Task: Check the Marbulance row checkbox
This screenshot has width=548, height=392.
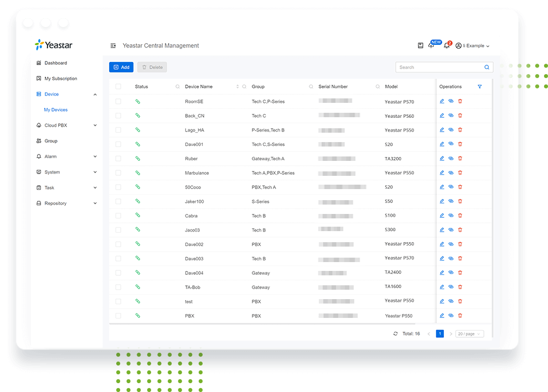Action: click(x=118, y=173)
